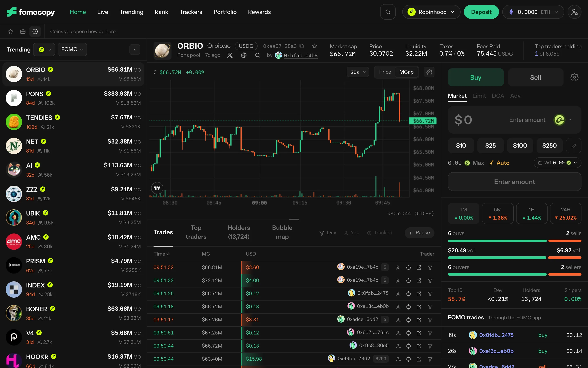The image size is (588, 368).
Task: Open trader 0xbfab…04b8 creator link
Action: [x=301, y=55]
